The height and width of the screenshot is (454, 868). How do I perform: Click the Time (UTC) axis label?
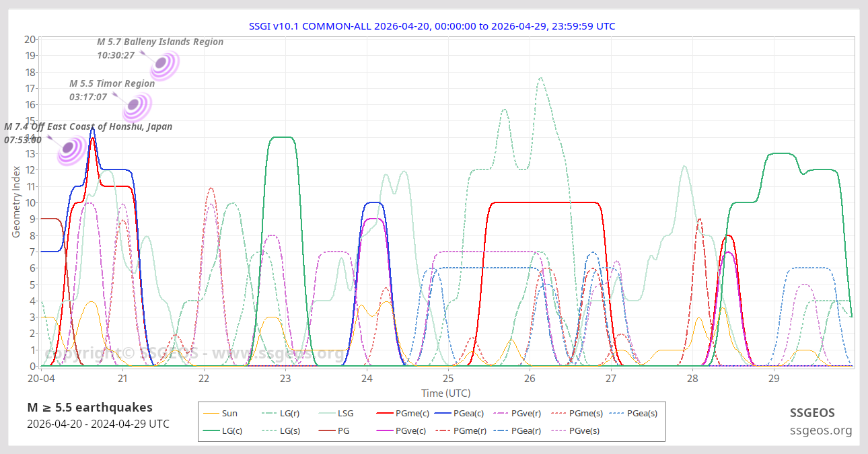pos(445,393)
